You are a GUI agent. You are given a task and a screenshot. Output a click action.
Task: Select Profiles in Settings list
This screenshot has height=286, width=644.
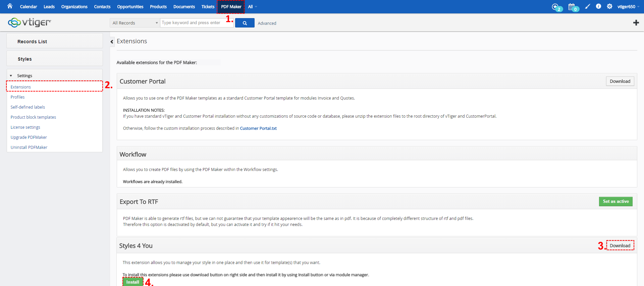(x=17, y=97)
